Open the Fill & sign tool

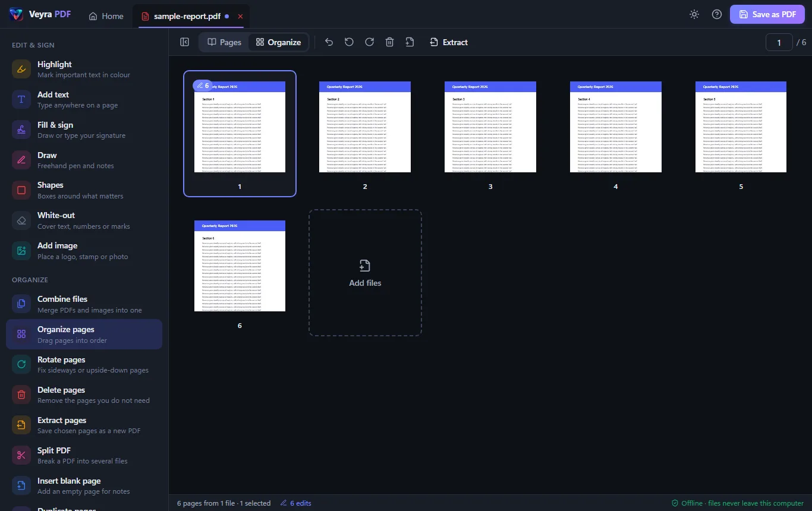pyautogui.click(x=84, y=130)
